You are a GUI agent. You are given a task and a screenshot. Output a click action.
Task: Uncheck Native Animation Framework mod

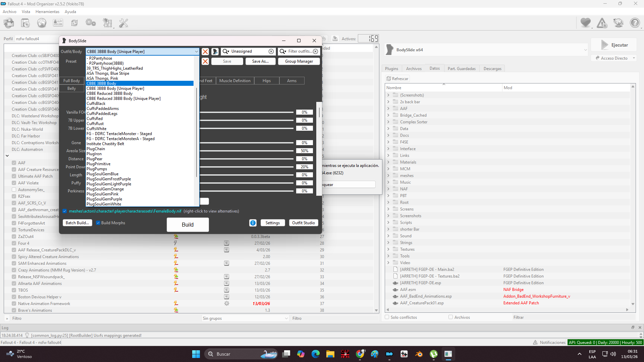(x=14, y=304)
